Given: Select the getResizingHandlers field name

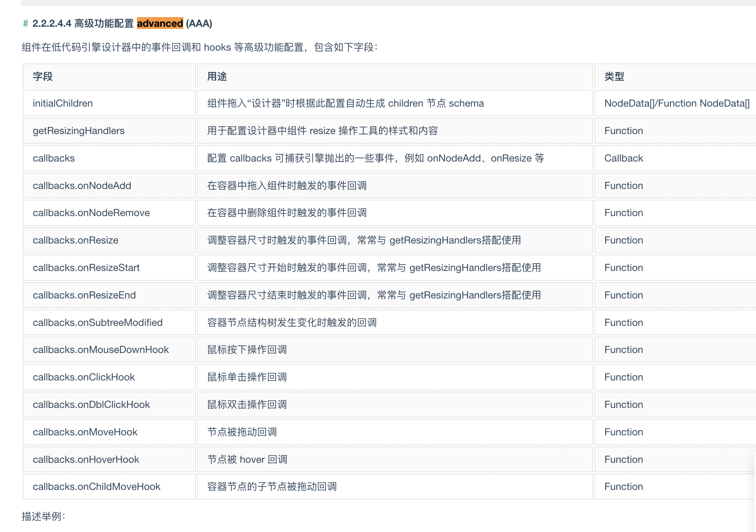Looking at the screenshot, I should pos(78,131).
